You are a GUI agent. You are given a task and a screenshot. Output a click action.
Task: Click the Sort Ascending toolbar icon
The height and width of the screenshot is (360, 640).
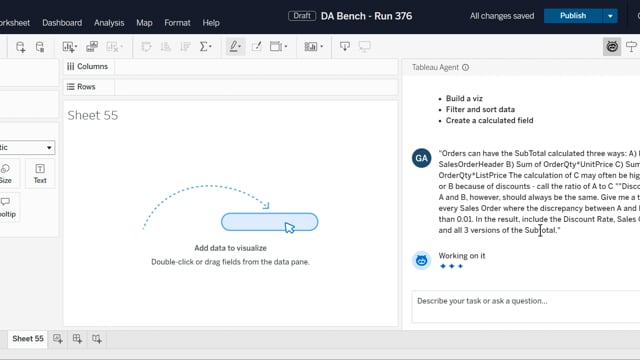coord(166,47)
